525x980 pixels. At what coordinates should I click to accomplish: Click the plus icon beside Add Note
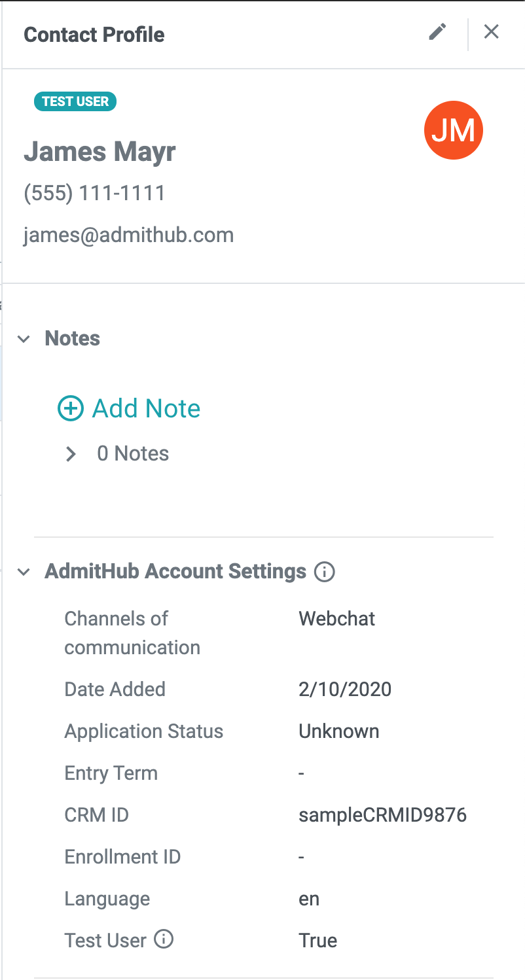coord(71,408)
